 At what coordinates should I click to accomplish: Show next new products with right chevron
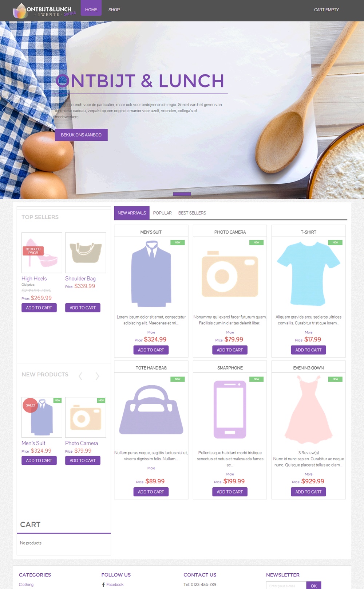click(97, 376)
